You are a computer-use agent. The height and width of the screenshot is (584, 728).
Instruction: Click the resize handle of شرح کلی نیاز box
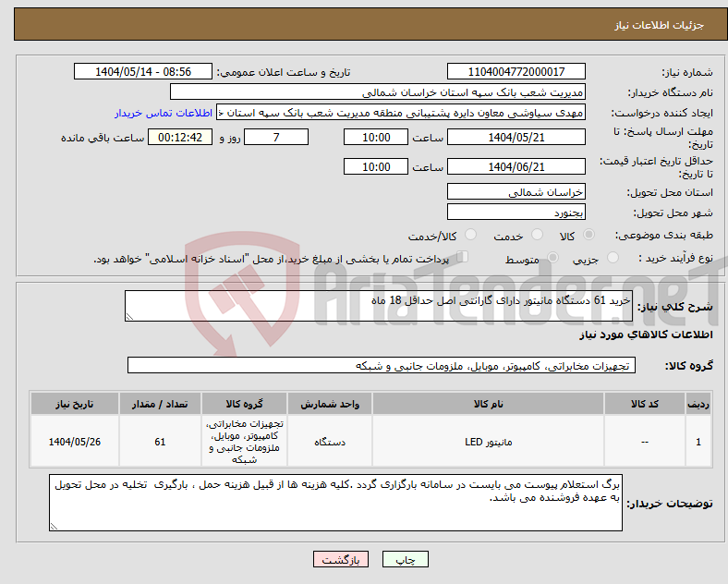(x=129, y=317)
